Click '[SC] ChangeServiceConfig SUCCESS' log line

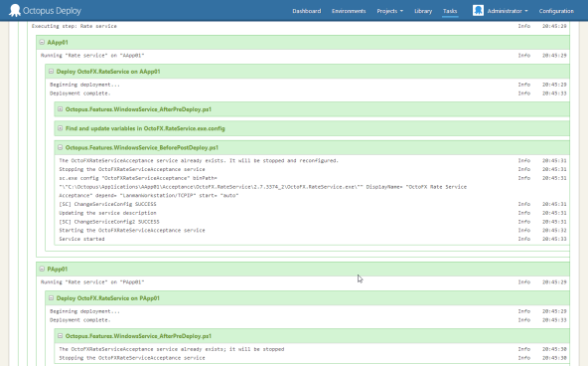(x=107, y=204)
